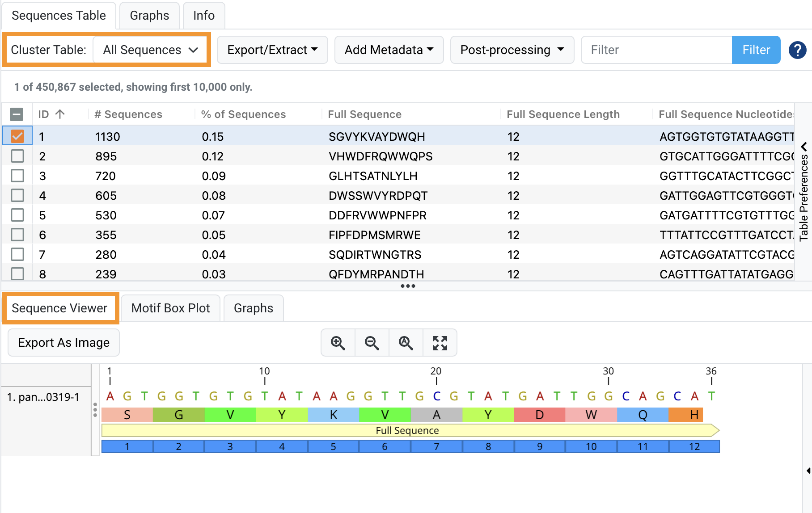Click the S amino acid residue block
The image size is (812, 513).
[x=127, y=415]
